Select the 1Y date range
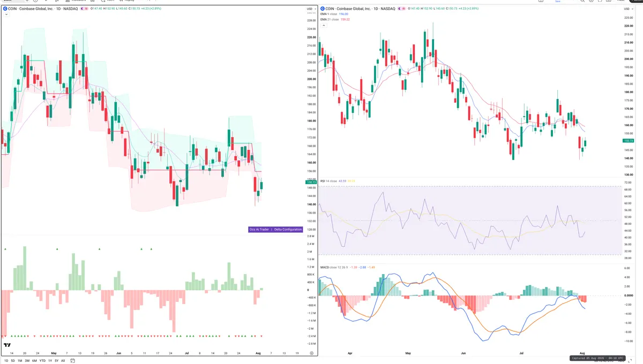This screenshot has width=643, height=364. tap(50, 361)
